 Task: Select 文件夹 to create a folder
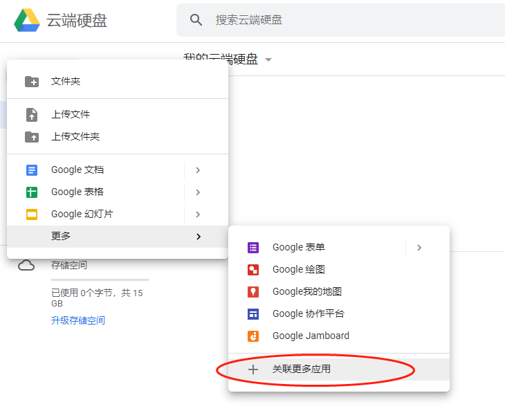[x=118, y=82]
